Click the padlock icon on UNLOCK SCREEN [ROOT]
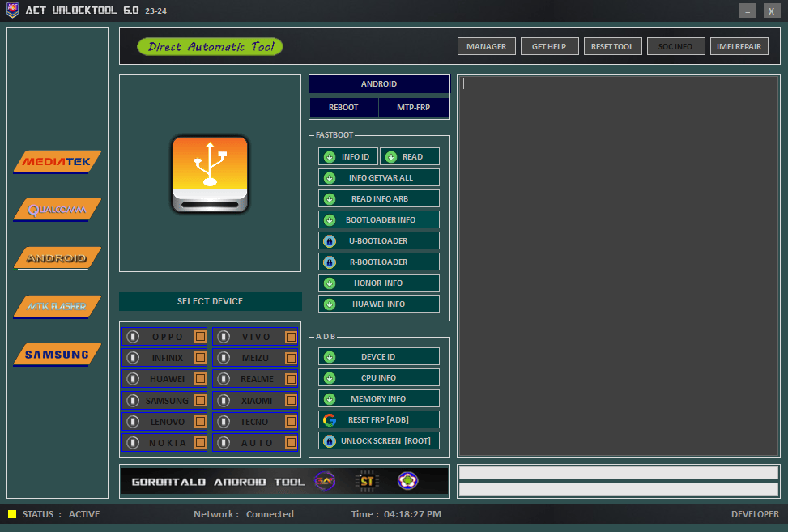Screen dimensions: 788x532 (330, 440)
